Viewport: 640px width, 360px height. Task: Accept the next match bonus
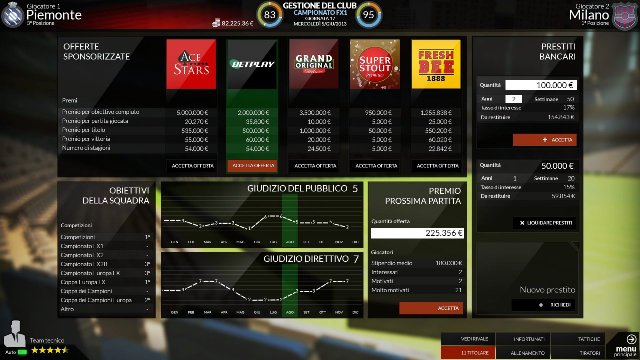pos(431,308)
